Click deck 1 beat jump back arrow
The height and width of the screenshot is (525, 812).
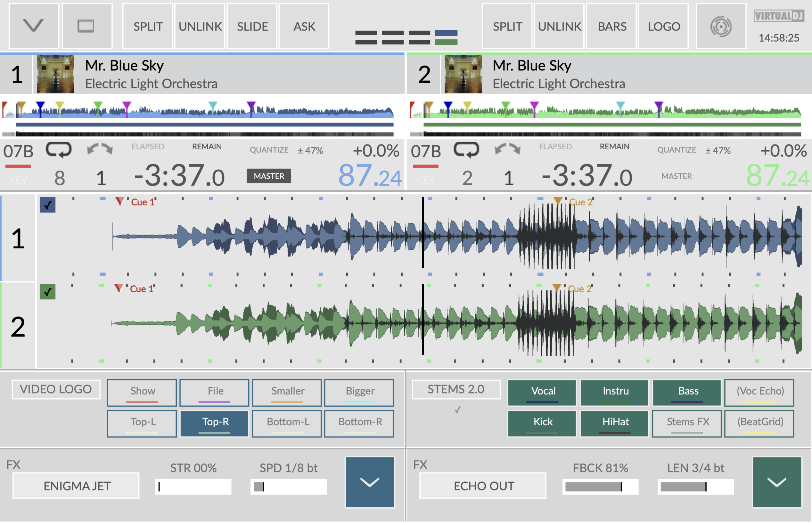pyautogui.click(x=93, y=149)
